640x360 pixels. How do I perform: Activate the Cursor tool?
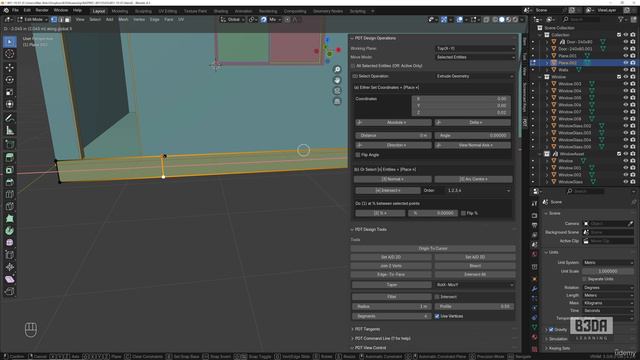[x=9, y=54]
